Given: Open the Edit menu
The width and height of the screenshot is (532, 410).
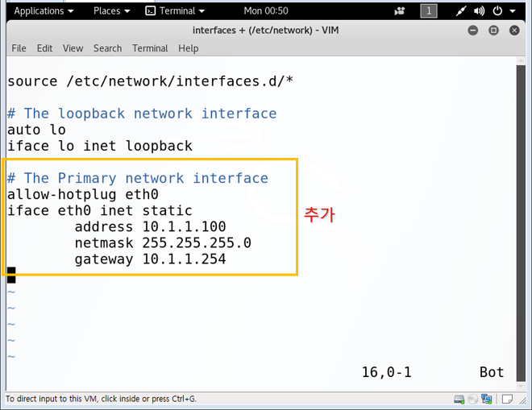Looking at the screenshot, I should 44,48.
